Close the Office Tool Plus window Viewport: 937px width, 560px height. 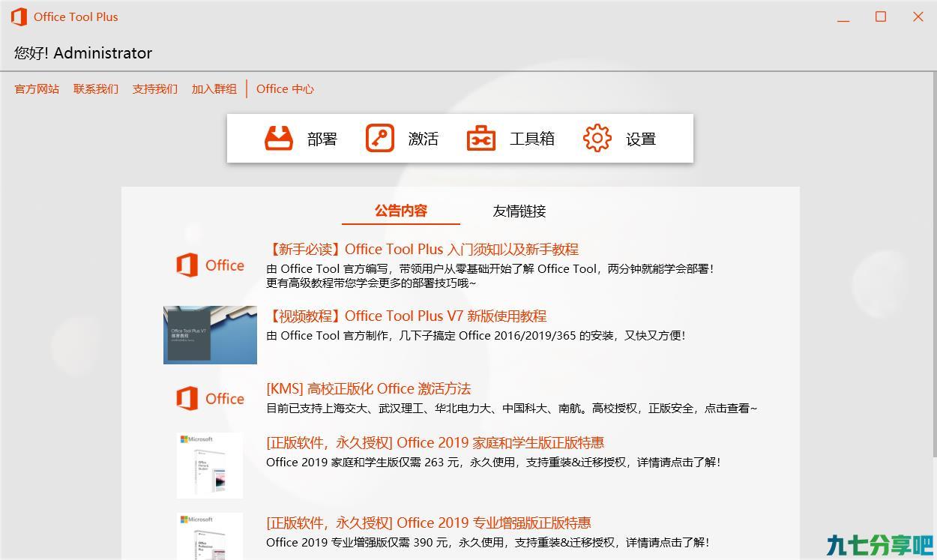tap(918, 16)
